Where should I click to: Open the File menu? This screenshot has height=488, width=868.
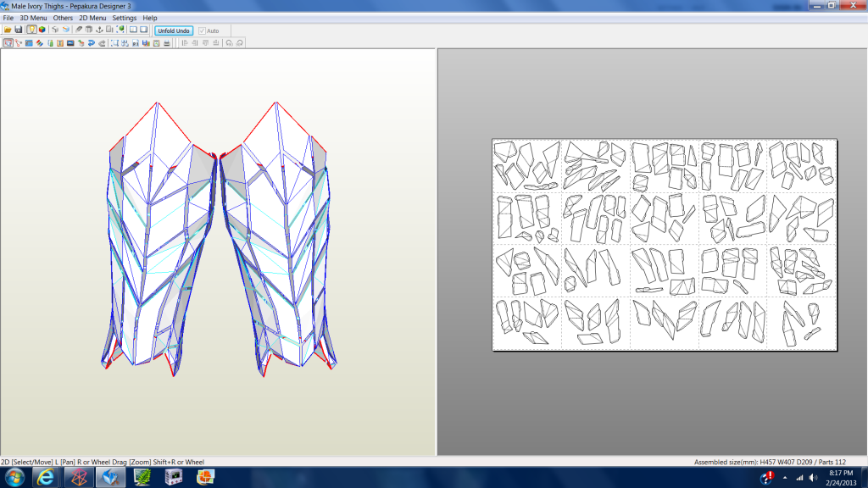coord(8,18)
